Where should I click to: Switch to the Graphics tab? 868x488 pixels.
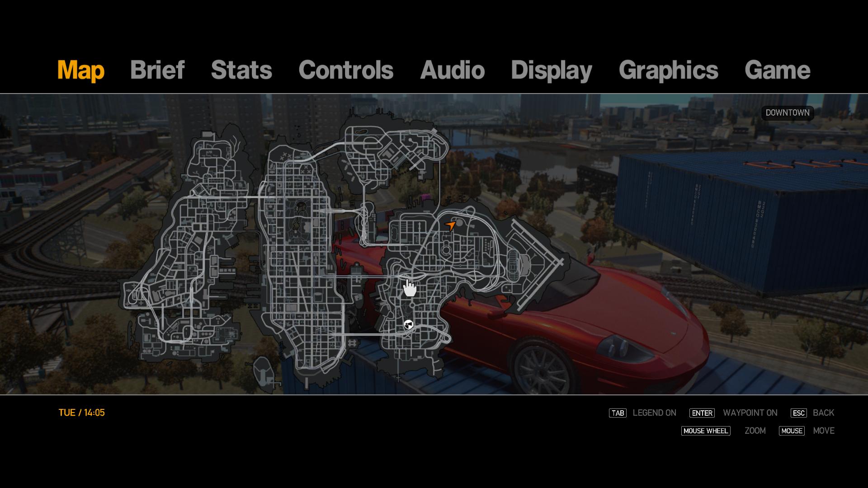(669, 70)
